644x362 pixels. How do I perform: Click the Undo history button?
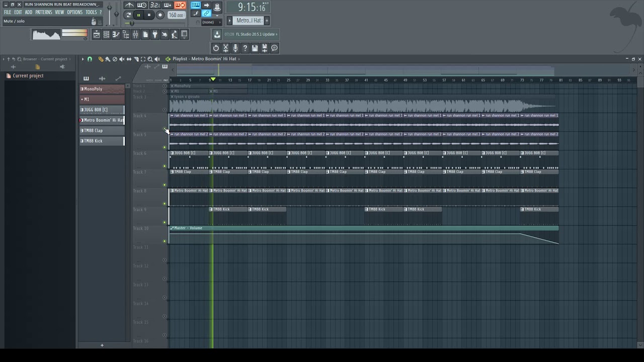[x=216, y=48]
